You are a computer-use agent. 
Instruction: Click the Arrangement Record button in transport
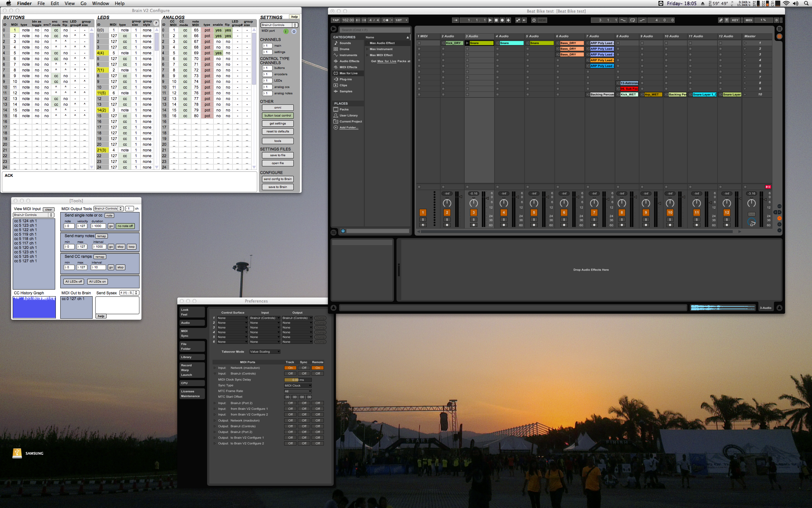pyautogui.click(x=502, y=20)
